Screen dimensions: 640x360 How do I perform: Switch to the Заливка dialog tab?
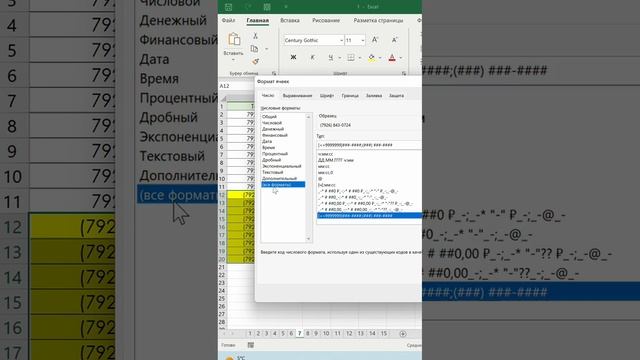click(x=374, y=96)
